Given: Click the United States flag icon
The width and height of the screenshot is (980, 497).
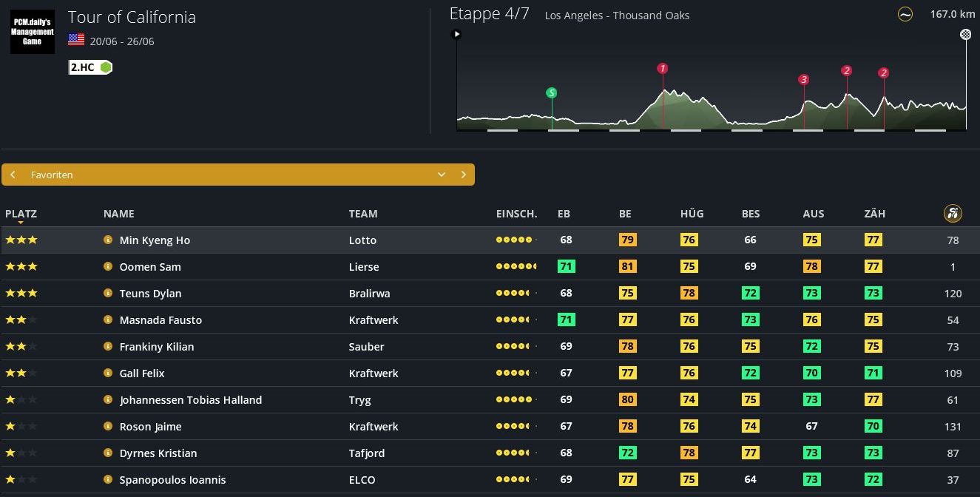Looking at the screenshot, I should tap(76, 40).
